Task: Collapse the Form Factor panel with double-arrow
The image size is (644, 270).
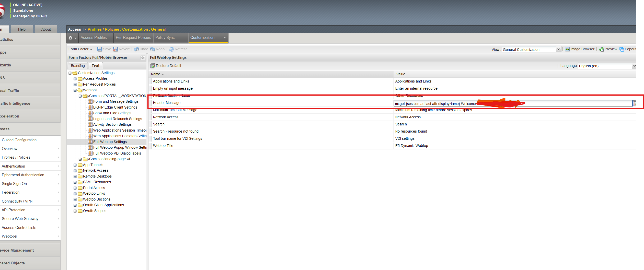Action: click(143, 57)
